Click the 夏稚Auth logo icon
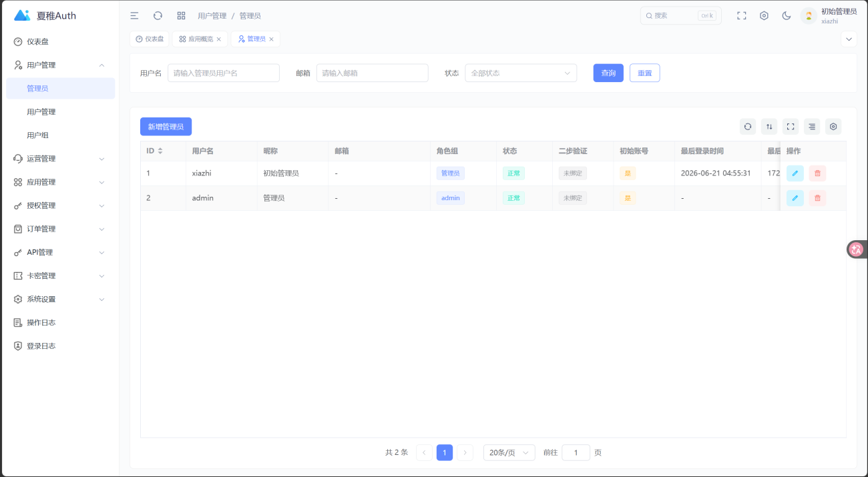The image size is (868, 477). pos(22,15)
